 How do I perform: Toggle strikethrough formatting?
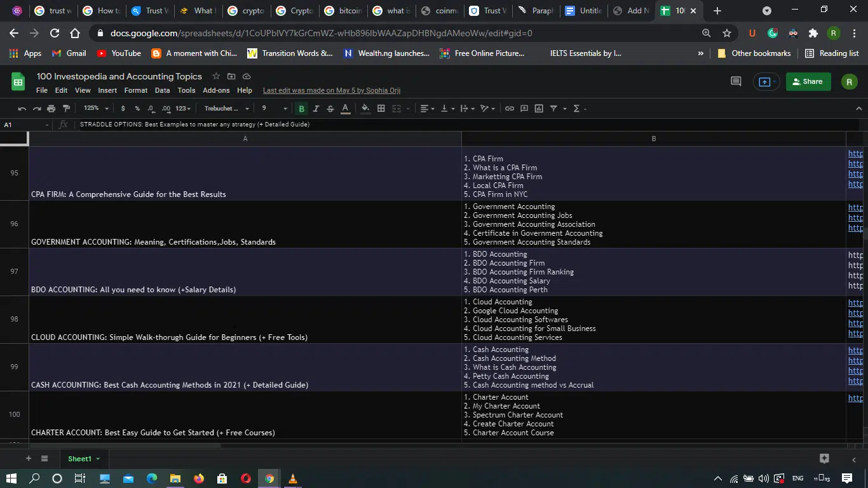[330, 109]
